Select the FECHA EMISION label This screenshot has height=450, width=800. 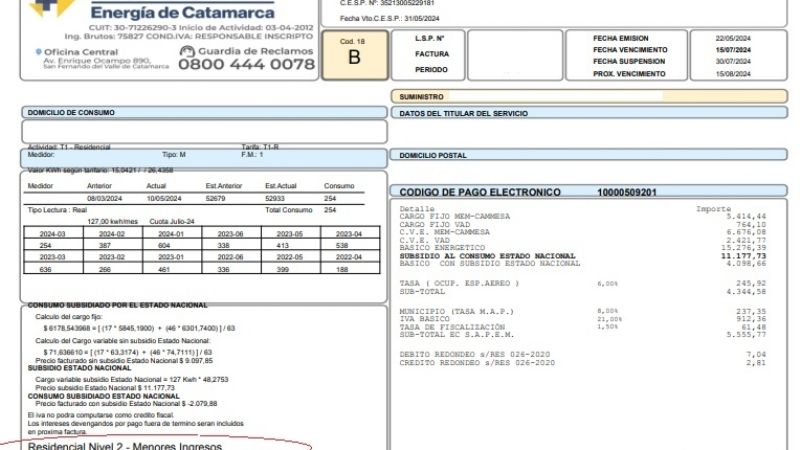620,38
